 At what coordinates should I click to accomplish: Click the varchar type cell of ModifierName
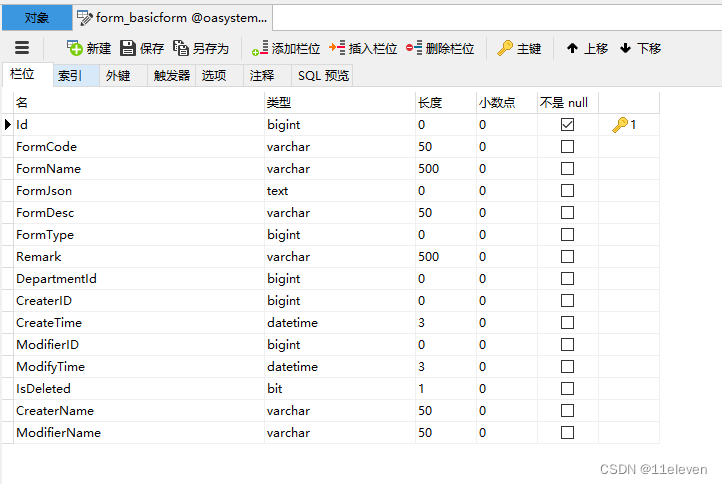340,432
